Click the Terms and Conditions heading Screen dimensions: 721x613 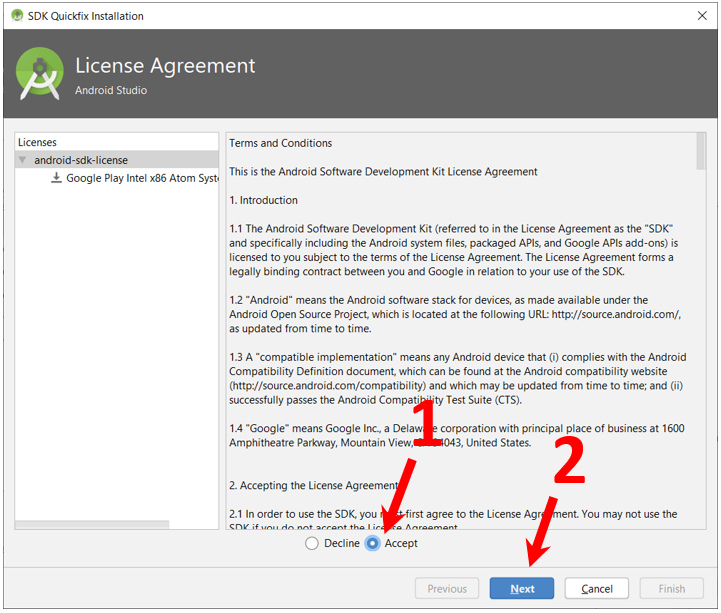pyautogui.click(x=280, y=143)
